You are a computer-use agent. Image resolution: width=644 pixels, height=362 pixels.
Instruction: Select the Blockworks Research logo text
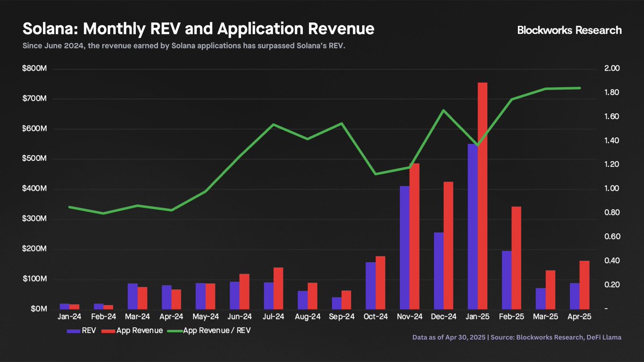pos(569,30)
